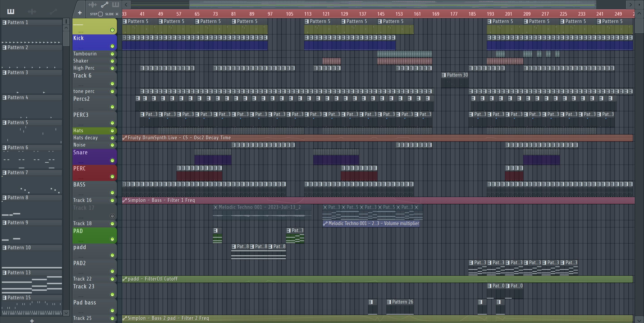The height and width of the screenshot is (323, 644).
Task: Show automation clips via playlist header automation icon
Action: (x=104, y=4)
